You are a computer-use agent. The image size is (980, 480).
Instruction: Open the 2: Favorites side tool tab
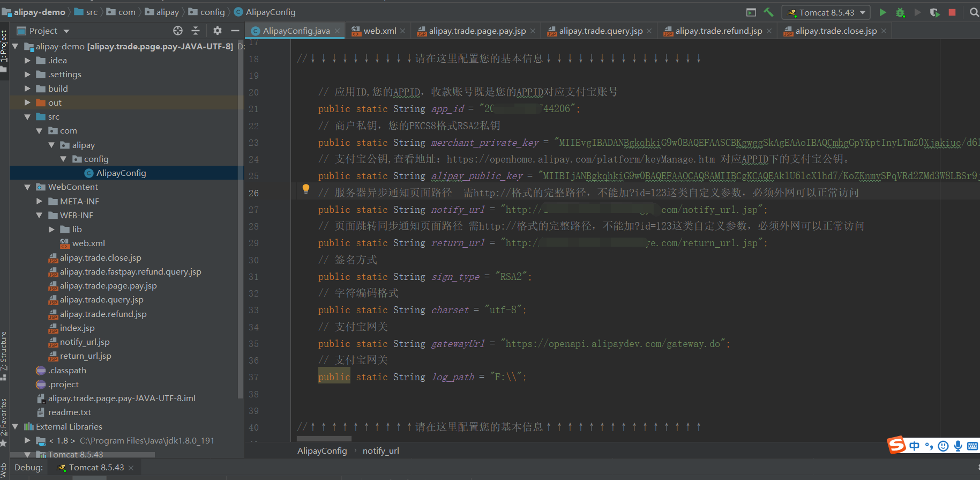pyautogui.click(x=4, y=422)
